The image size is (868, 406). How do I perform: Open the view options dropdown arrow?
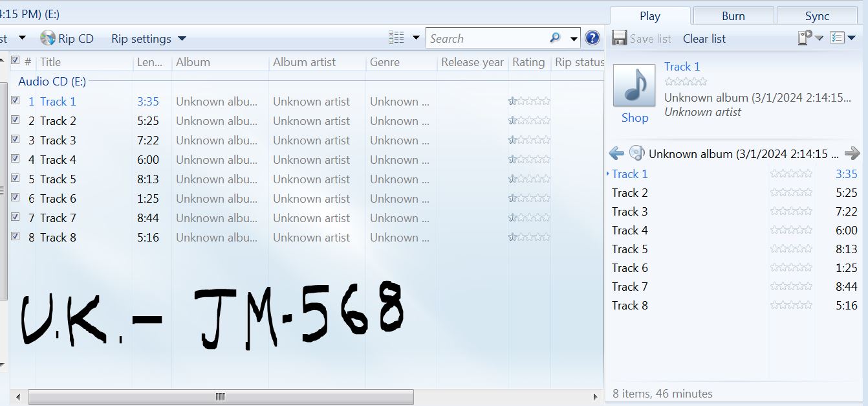(416, 38)
